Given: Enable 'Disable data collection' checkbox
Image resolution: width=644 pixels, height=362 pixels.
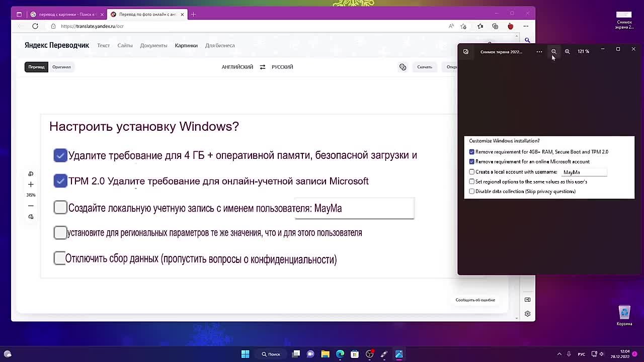Looking at the screenshot, I should [472, 192].
